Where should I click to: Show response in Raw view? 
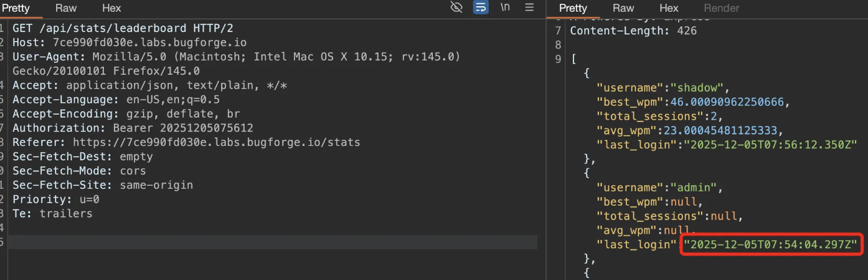[x=623, y=8]
